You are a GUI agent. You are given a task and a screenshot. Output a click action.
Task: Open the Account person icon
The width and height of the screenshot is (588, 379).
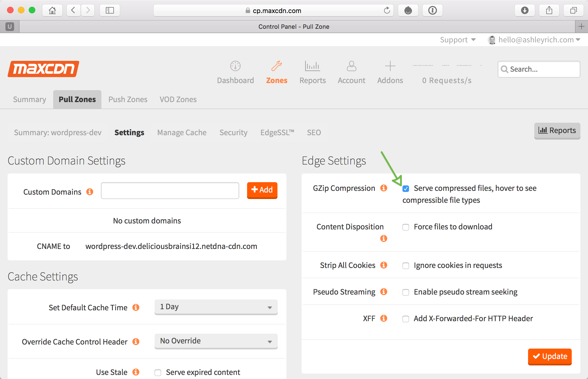tap(351, 66)
